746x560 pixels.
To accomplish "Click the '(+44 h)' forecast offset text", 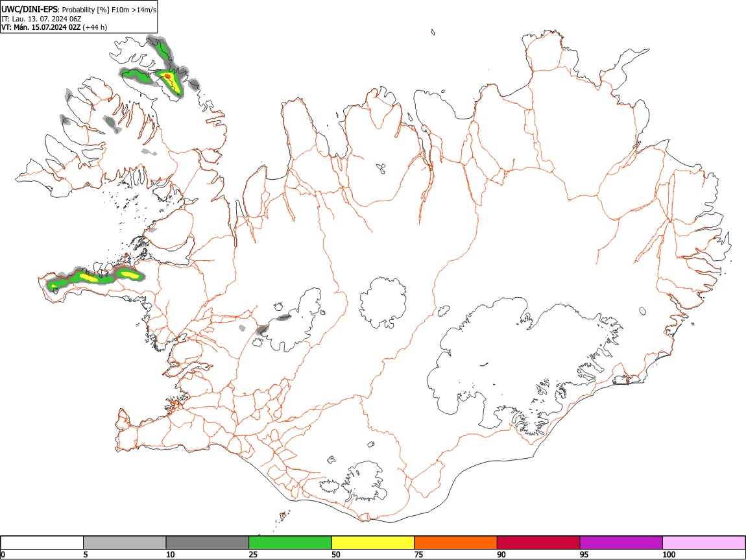I will (95, 28).
